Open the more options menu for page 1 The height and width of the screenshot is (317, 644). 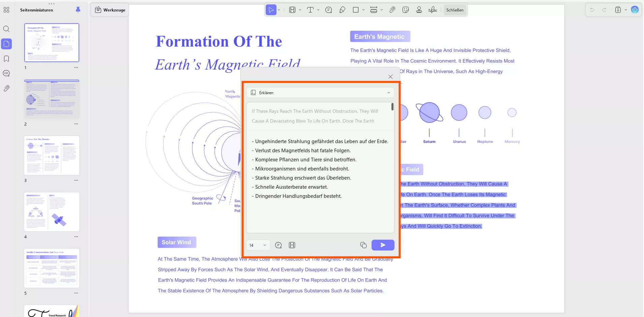click(x=76, y=68)
